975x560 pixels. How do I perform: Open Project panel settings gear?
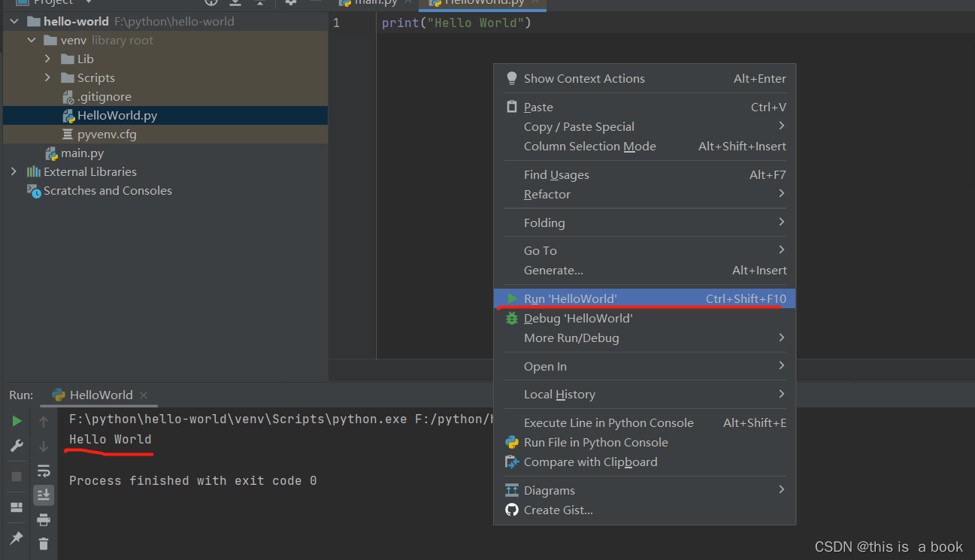[x=291, y=4]
